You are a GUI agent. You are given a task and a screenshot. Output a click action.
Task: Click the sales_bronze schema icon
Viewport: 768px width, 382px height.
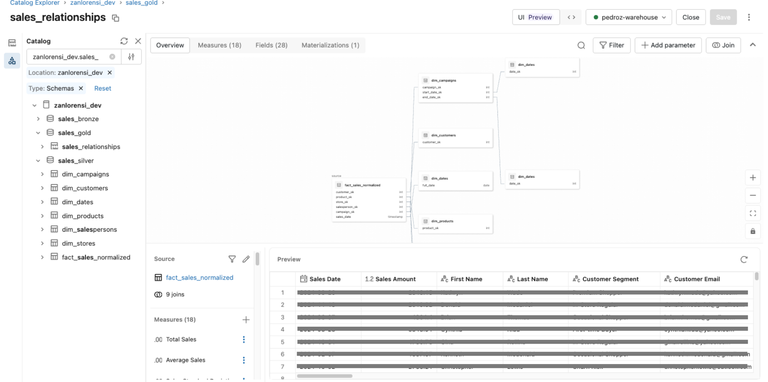click(50, 119)
